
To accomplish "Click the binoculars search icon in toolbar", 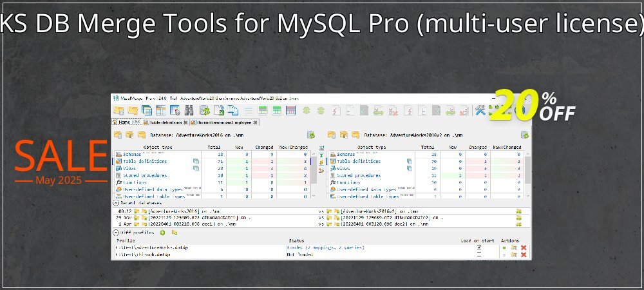I will [x=189, y=110].
